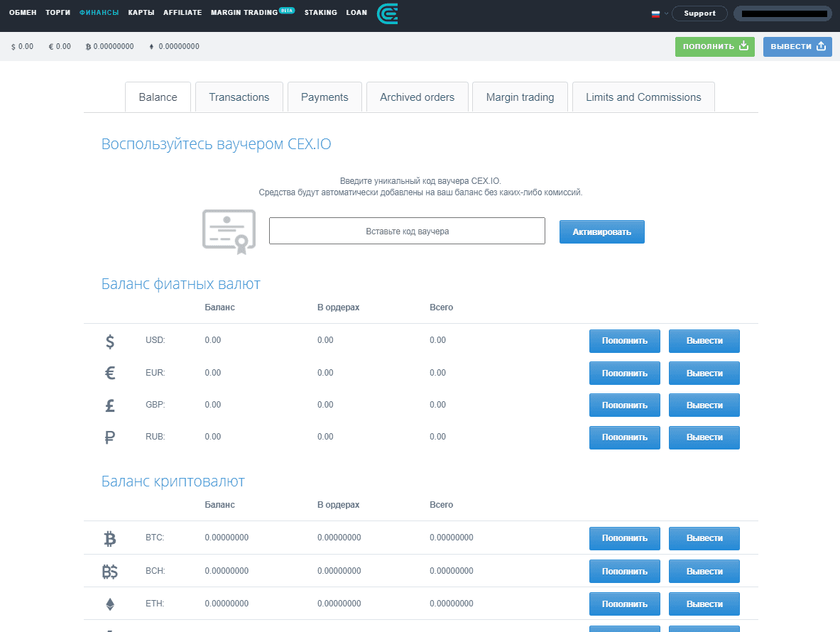
Task: Click Вывести in the EUR row
Action: 704,374
